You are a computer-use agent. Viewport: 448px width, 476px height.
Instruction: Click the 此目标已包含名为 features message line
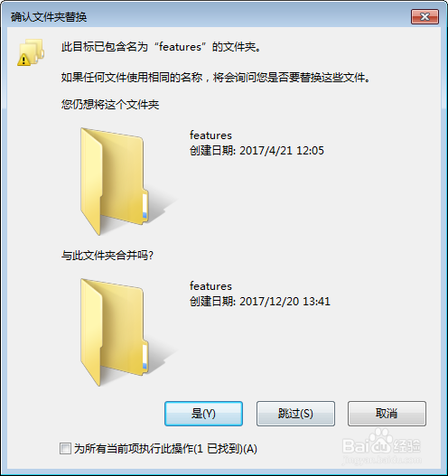(161, 47)
